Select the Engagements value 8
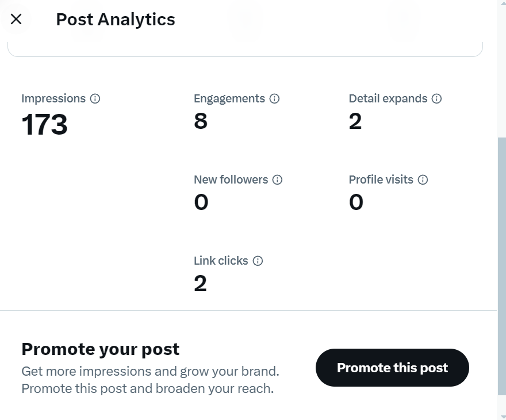Image resolution: width=506 pixels, height=420 pixels. 201,121
